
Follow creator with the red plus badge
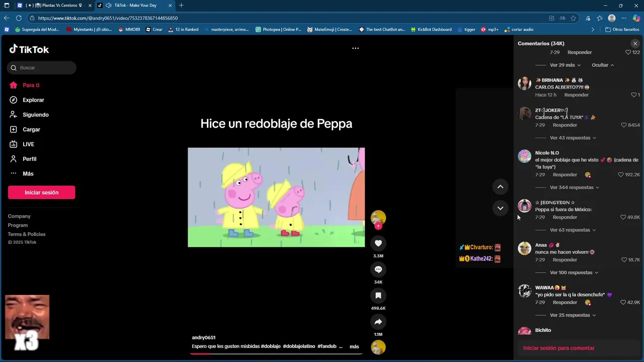378,226
